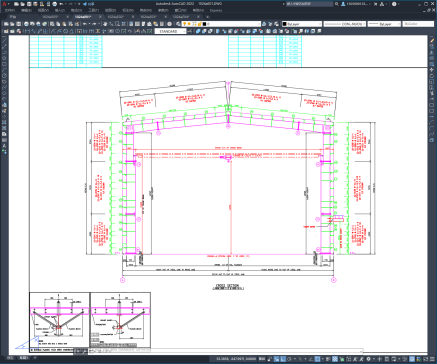
Task: Click the title bar search magnifier icon
Action: [337, 4]
